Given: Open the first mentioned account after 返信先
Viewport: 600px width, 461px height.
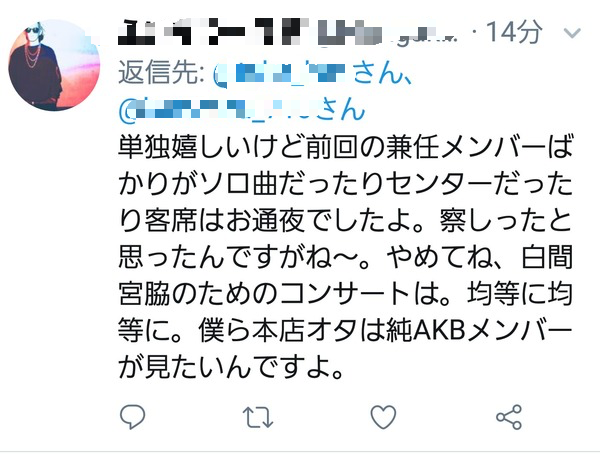Looking at the screenshot, I should coord(280,72).
